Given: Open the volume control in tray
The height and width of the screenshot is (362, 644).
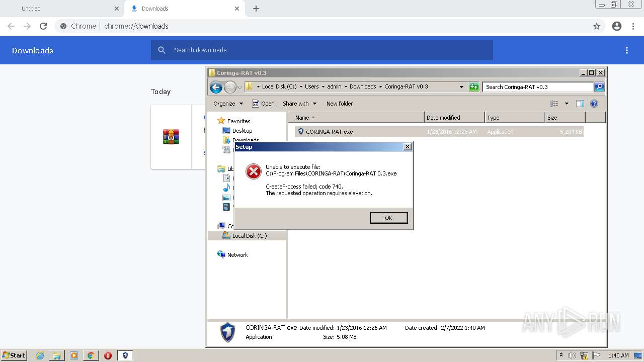Looking at the screenshot, I should click(572, 355).
